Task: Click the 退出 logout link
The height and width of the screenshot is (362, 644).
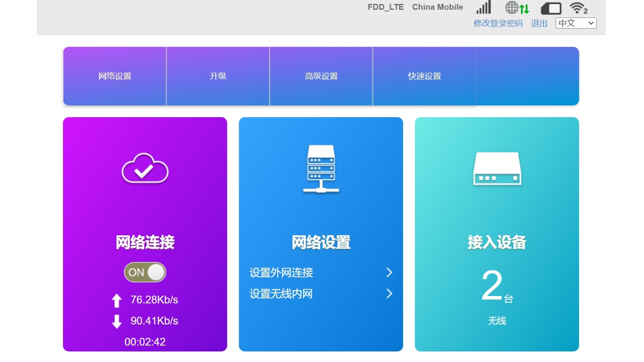Action: [x=539, y=23]
